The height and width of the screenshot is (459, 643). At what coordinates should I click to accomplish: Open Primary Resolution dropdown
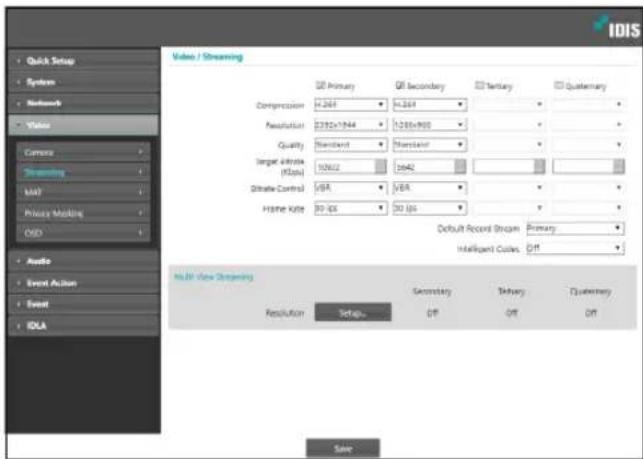(x=351, y=125)
